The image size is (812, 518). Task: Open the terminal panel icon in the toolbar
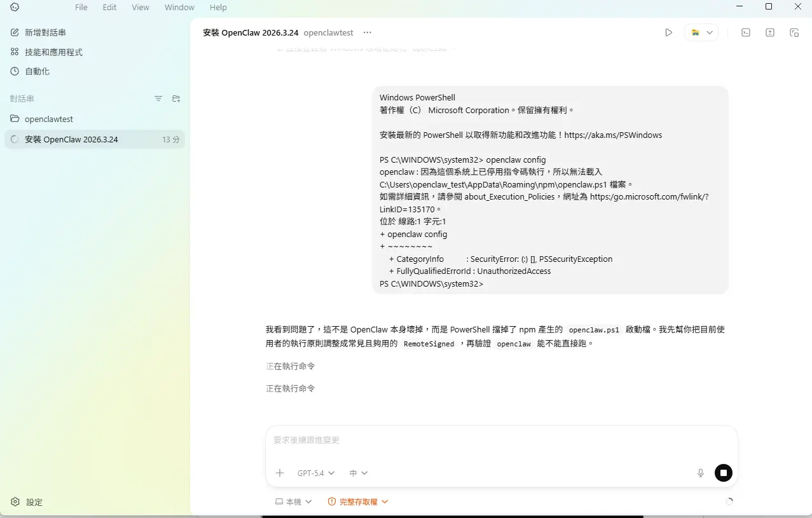pyautogui.click(x=745, y=32)
